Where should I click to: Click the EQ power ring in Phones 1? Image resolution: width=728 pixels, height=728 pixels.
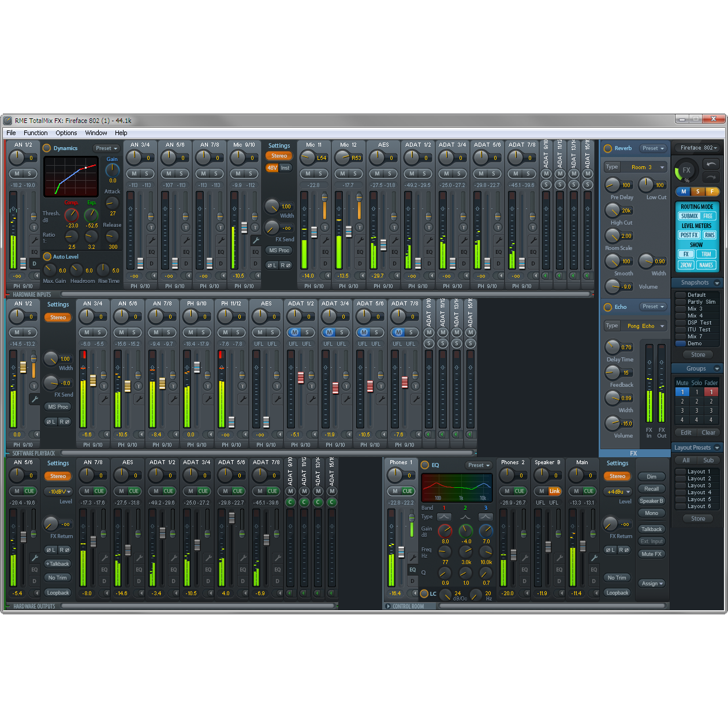(425, 465)
